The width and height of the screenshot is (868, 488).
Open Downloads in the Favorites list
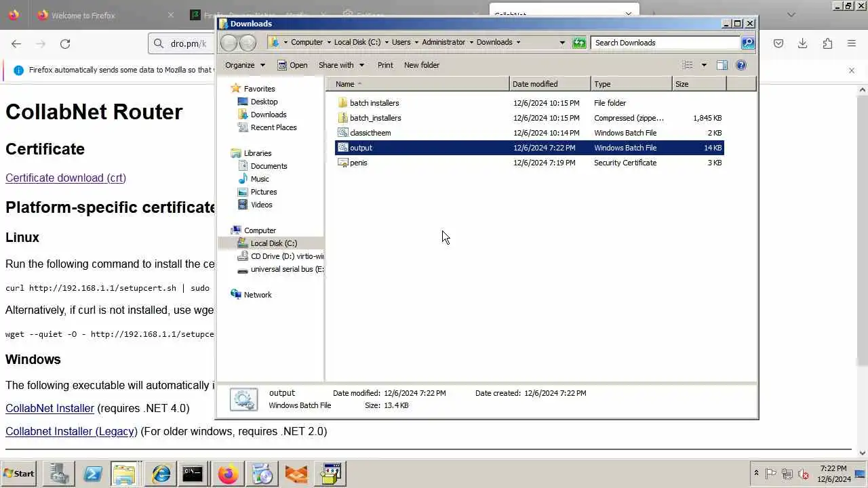pyautogui.click(x=269, y=115)
